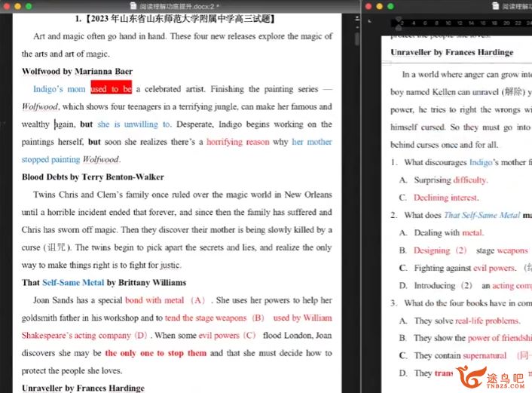Close the right Word window with the red button
This screenshot has height=393, width=532.
[368, 6]
